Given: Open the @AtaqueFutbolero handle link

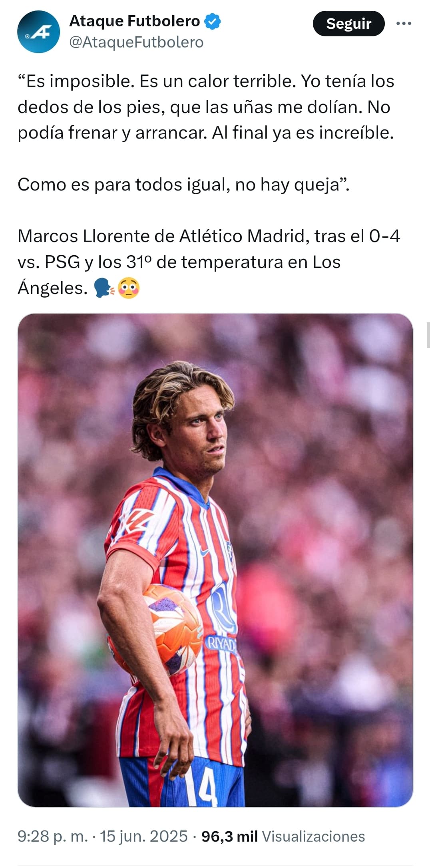Looking at the screenshot, I should pos(136,42).
